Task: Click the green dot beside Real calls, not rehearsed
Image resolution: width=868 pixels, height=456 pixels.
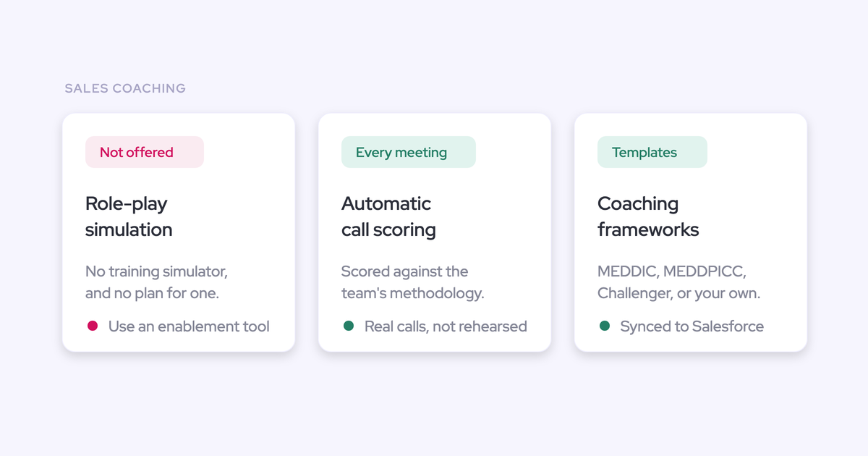Action: [x=349, y=326]
